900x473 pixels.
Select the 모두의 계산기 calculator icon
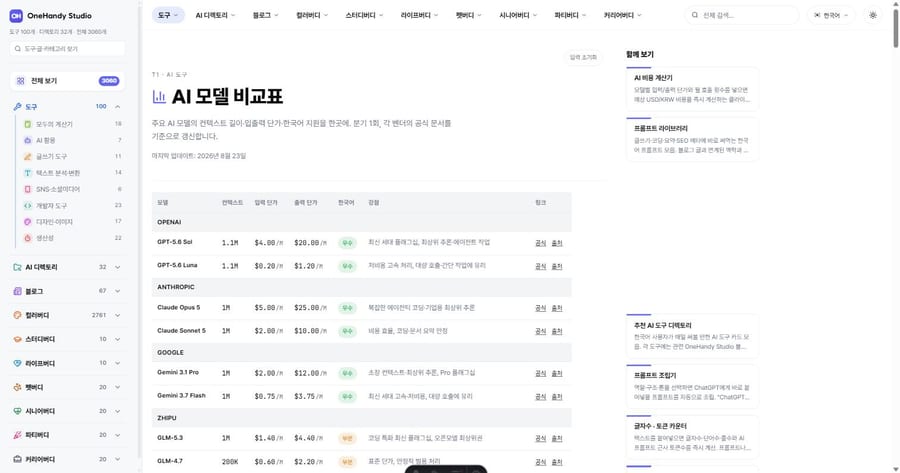click(28, 124)
